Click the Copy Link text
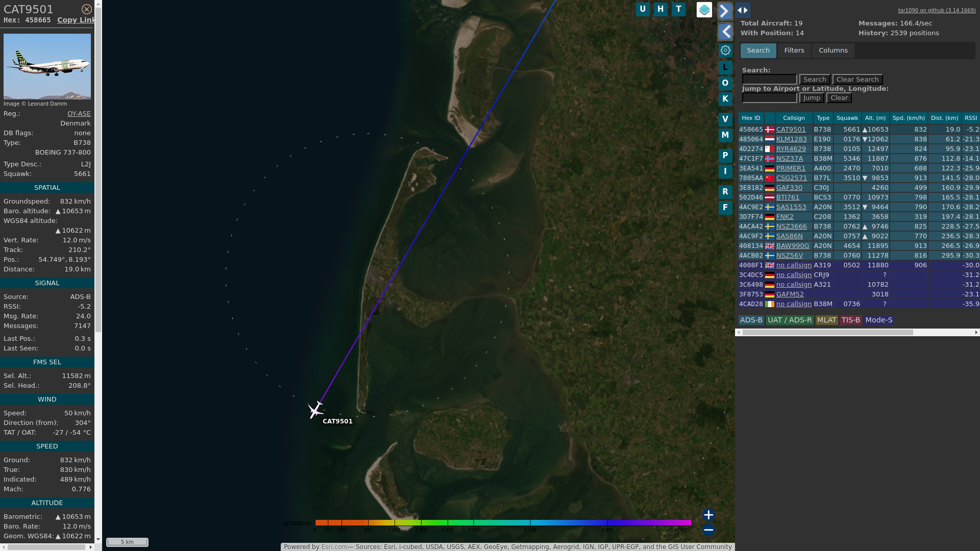The height and width of the screenshot is (551, 980). coord(76,20)
